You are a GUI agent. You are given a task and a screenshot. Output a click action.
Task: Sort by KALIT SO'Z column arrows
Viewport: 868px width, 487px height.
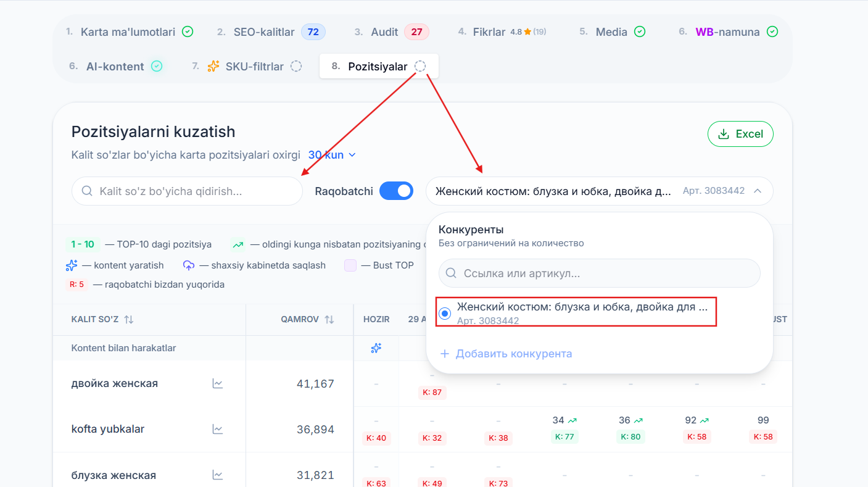(129, 319)
